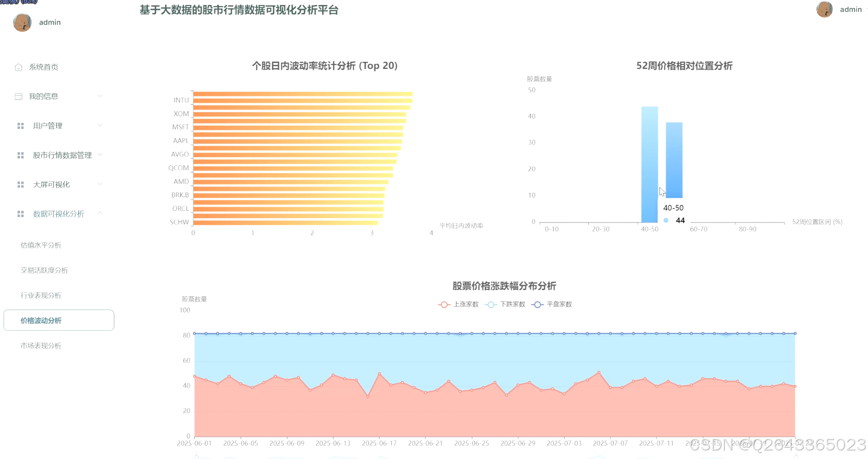Screen dimensions: 868x459
Task: Click the AMD label in volatility chart
Action: click(181, 182)
